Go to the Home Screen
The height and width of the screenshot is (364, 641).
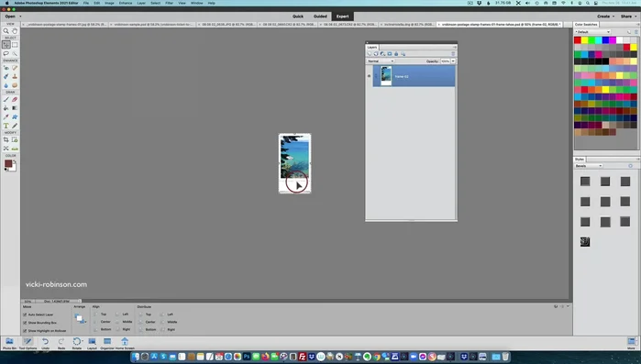tap(125, 343)
